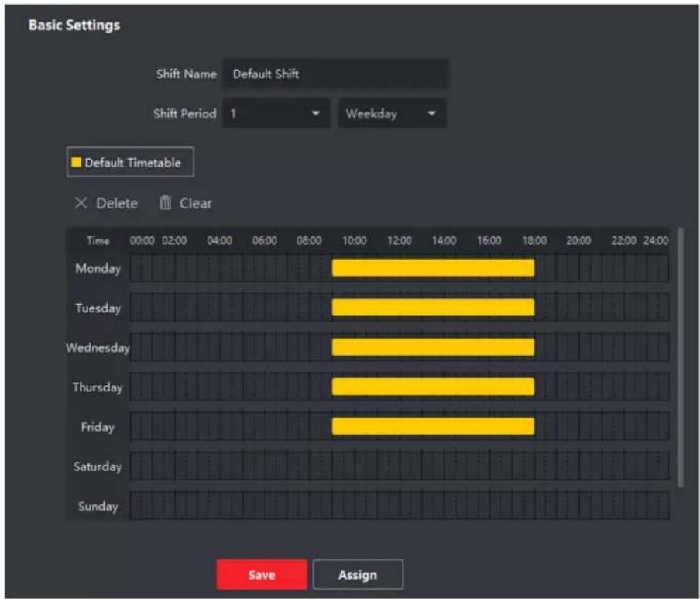The height and width of the screenshot is (599, 700).
Task: Click the schedule's vertical scrollbar
Action: tap(681, 357)
